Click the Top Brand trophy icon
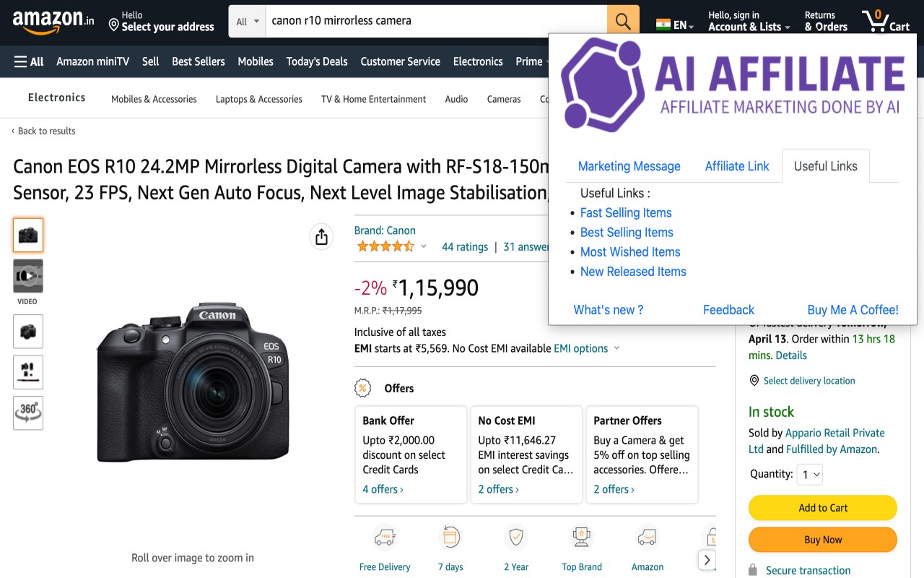Image resolution: width=924 pixels, height=578 pixels. (x=581, y=537)
